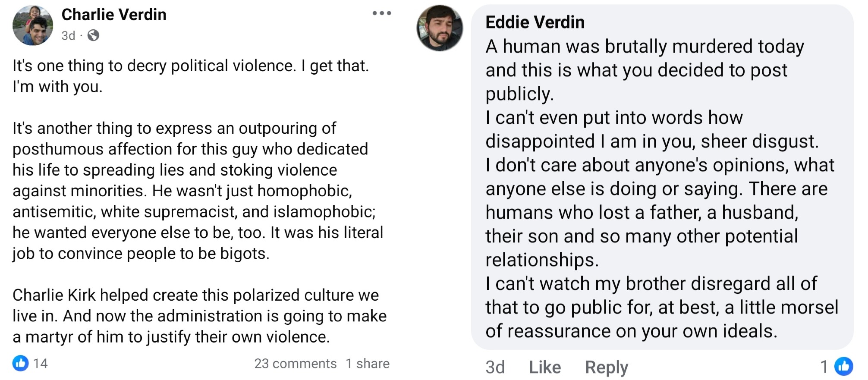Click the paragraph starting 'It's one thing'
868x380 pixels.
pyautogui.click(x=190, y=76)
